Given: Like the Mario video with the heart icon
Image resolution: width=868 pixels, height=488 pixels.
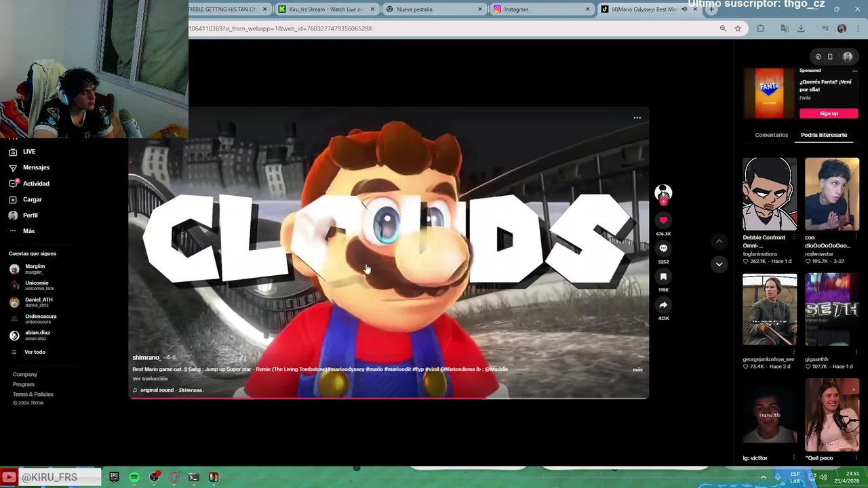Looking at the screenshot, I should [663, 220].
